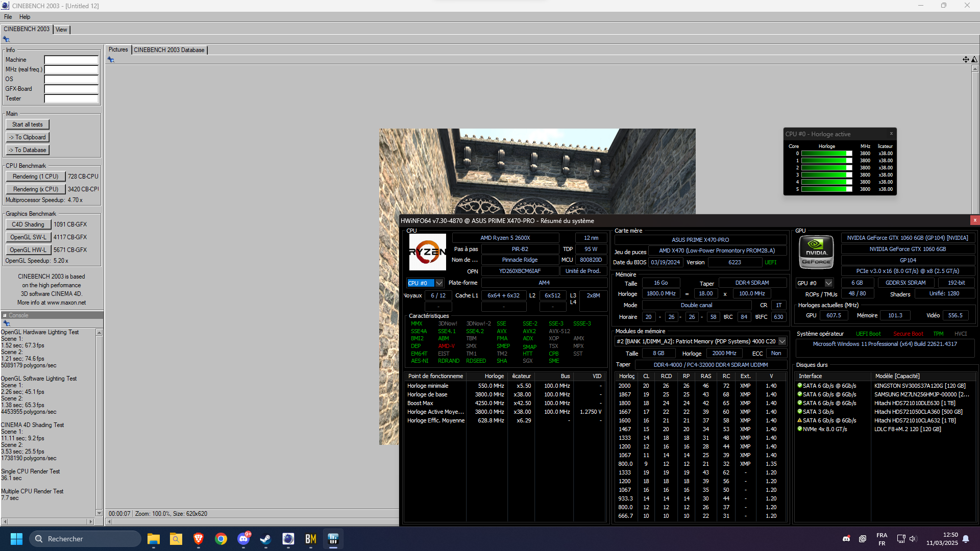Image resolution: width=980 pixels, height=551 pixels.
Task: Click the NVIDIA GeForce logo in HWiNFO
Action: [816, 252]
